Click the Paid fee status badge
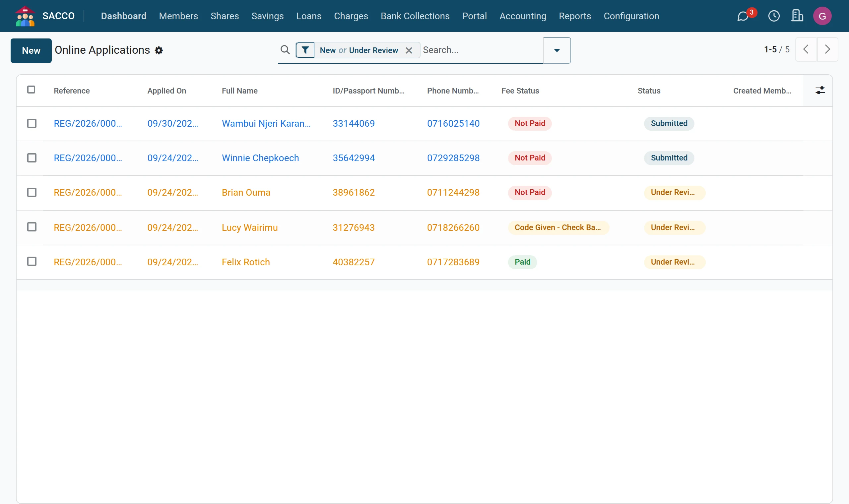The height and width of the screenshot is (504, 849). point(522,262)
